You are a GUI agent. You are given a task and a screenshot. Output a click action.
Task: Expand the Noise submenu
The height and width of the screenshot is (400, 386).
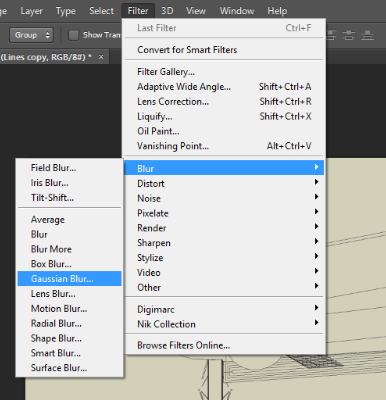[x=224, y=198]
